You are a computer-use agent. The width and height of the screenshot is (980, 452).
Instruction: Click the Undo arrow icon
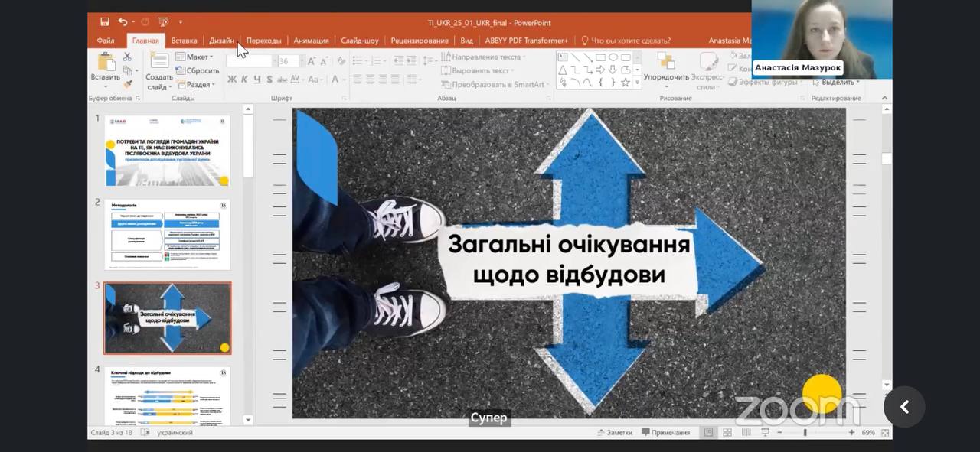122,22
